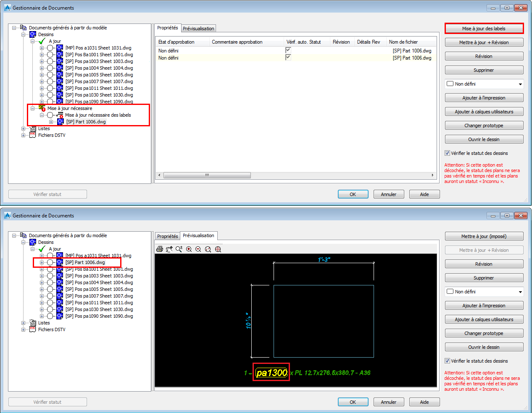Click Changer prototype in the bottom window
The width and height of the screenshot is (532, 413).
(x=484, y=333)
